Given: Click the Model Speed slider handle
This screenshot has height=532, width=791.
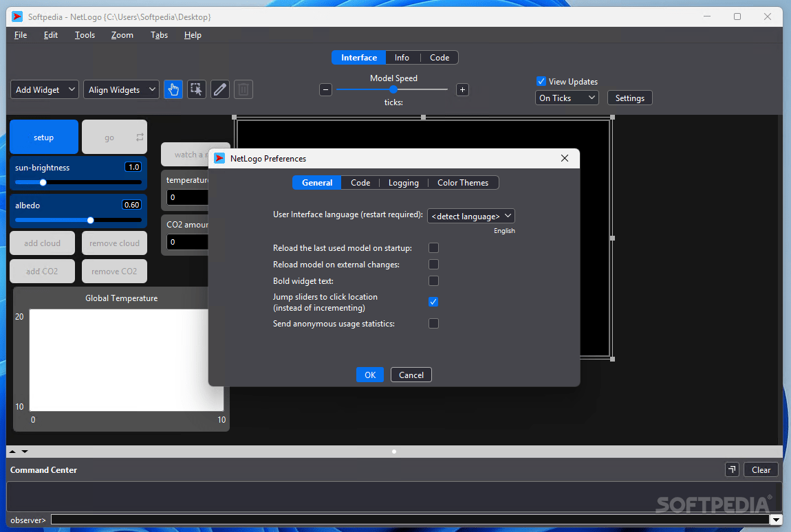Looking at the screenshot, I should (393, 89).
